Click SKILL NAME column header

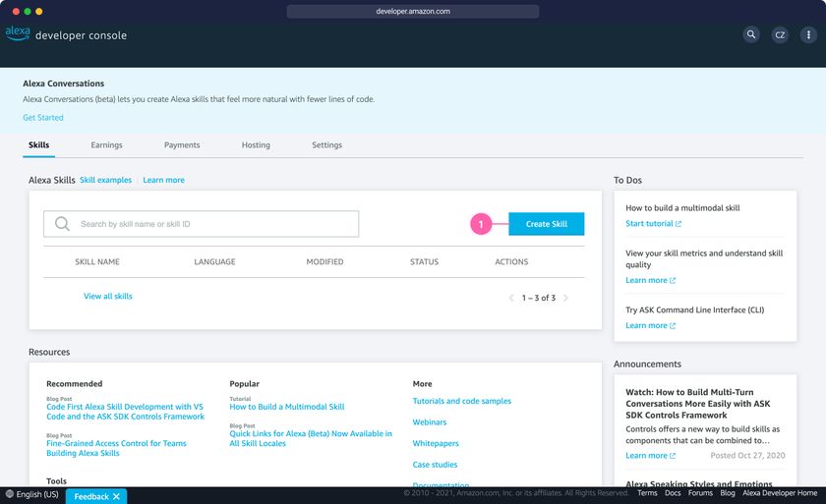coord(97,261)
